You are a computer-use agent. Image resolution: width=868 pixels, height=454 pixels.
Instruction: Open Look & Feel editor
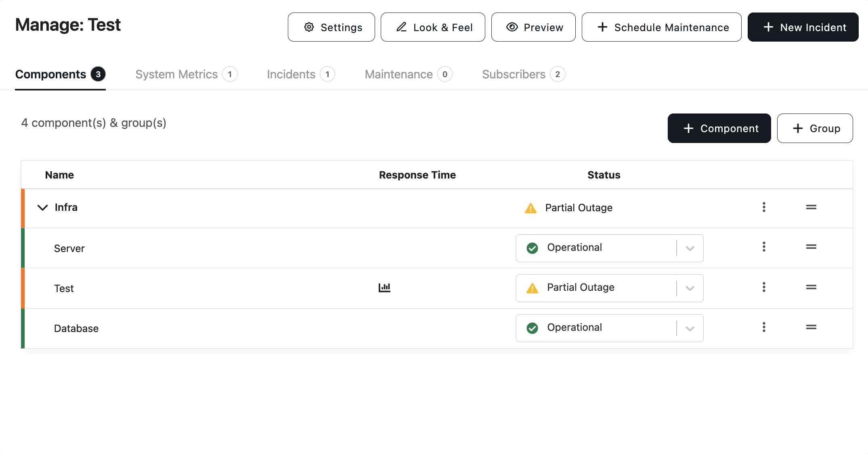[x=433, y=27]
